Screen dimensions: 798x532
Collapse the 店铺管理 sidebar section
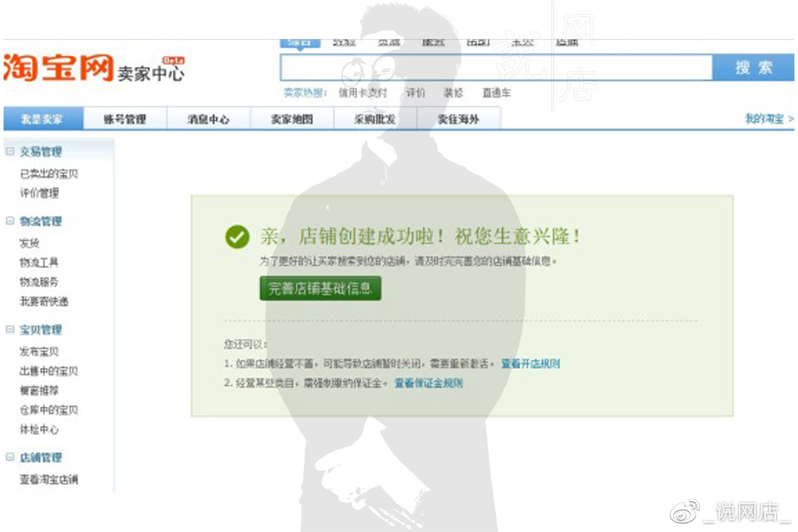pyautogui.click(x=10, y=457)
